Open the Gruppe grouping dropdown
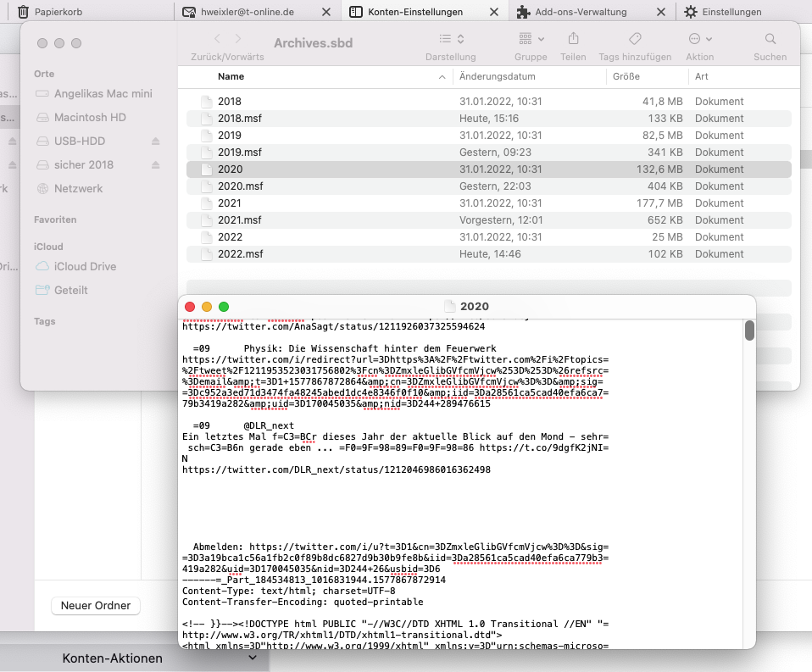This screenshot has width=812, height=672. click(531, 39)
